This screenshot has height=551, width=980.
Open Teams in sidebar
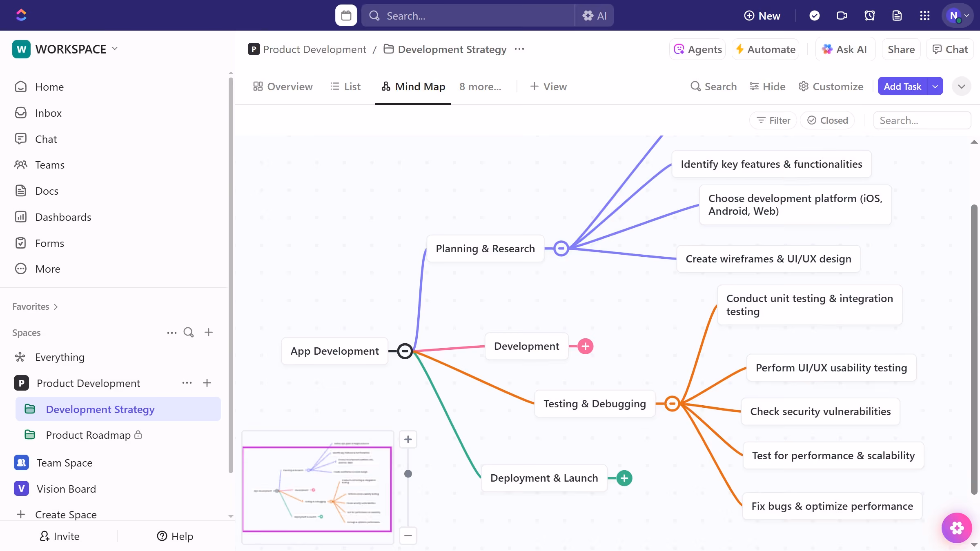pyautogui.click(x=50, y=165)
